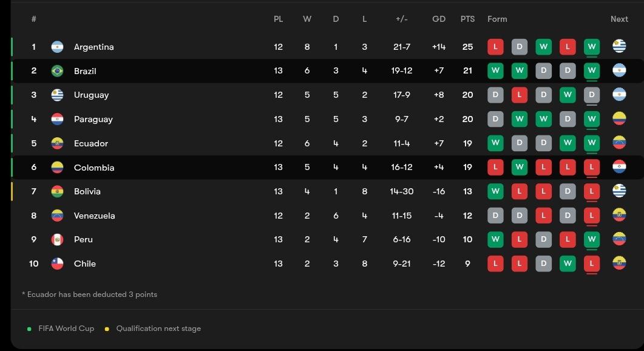Click Brazil's team flag icon

pos(57,70)
